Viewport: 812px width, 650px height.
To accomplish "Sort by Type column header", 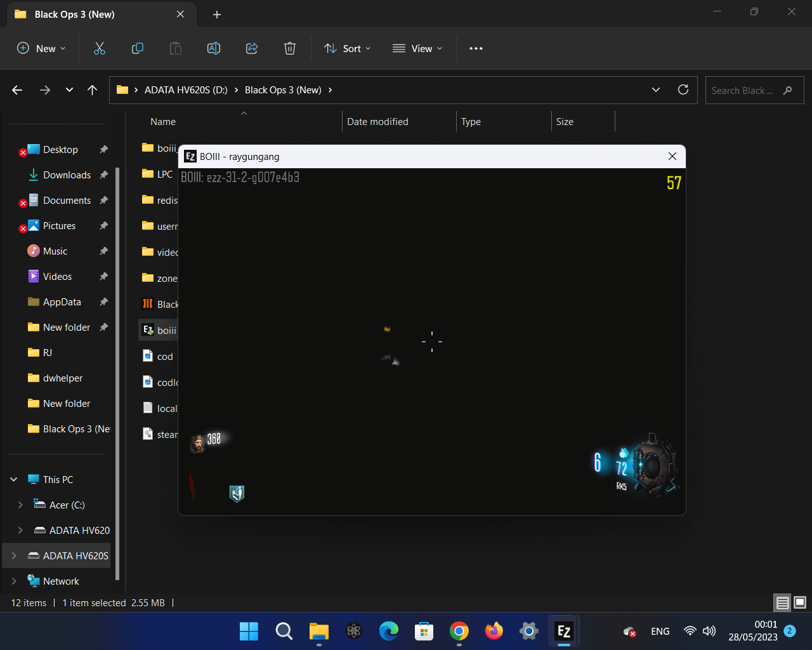I will coord(471,122).
